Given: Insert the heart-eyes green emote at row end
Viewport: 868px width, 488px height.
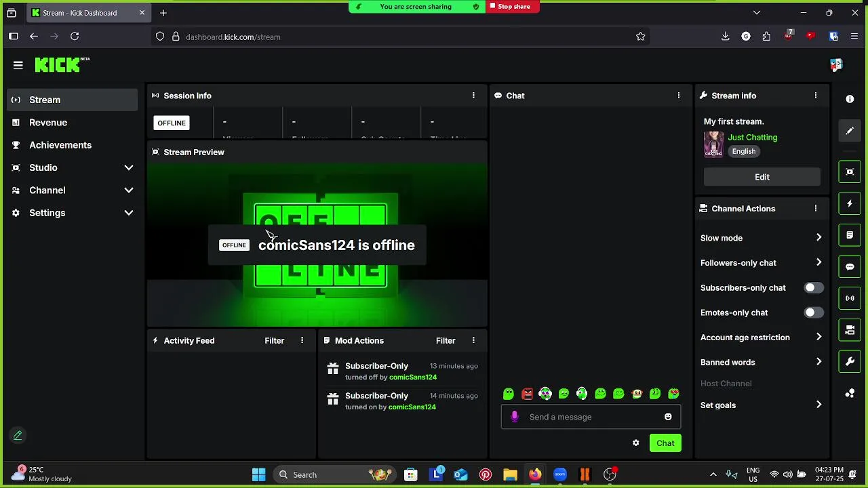Looking at the screenshot, I should tap(673, 394).
